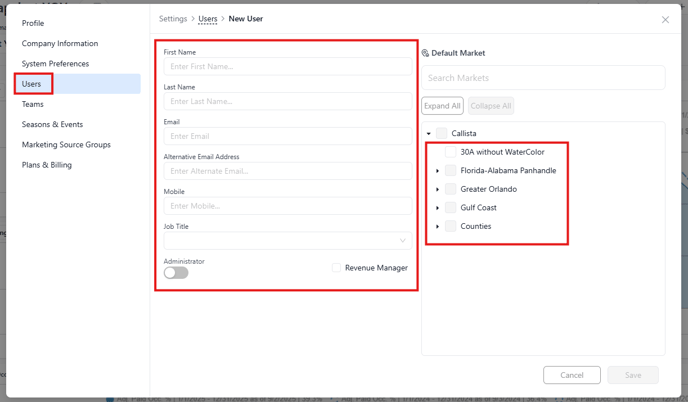Viewport: 688px width, 402px height.
Task: Toggle the Administrator switch
Action: click(x=176, y=273)
